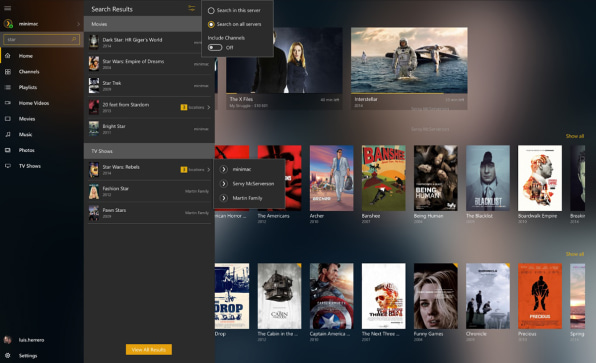This screenshot has height=363, width=596.
Task: Open Home Videos in the sidebar
Action: pos(34,103)
